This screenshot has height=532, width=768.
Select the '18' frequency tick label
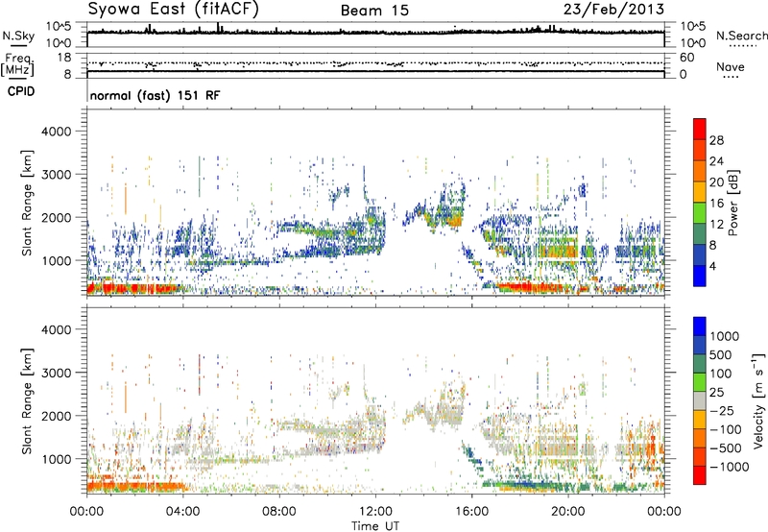(63, 58)
